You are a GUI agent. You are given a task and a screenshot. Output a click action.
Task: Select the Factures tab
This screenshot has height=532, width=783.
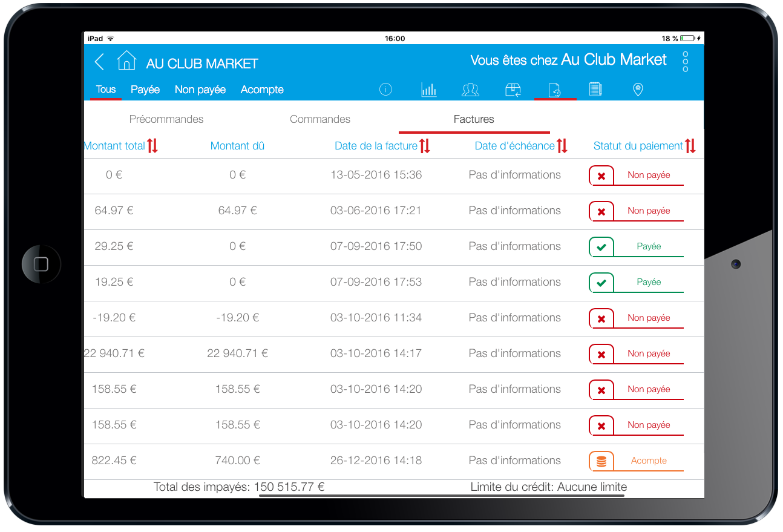(474, 119)
